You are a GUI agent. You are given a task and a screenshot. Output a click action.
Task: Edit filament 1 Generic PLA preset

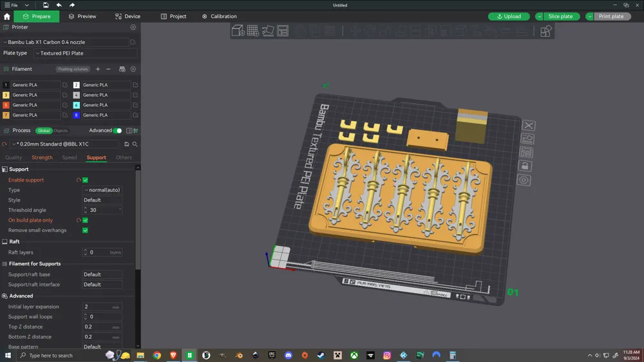pos(65,85)
